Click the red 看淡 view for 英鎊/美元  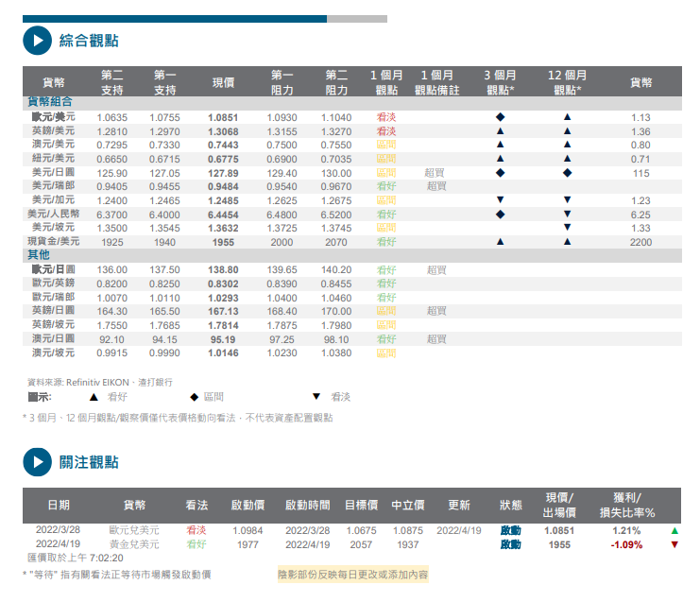tap(385, 131)
